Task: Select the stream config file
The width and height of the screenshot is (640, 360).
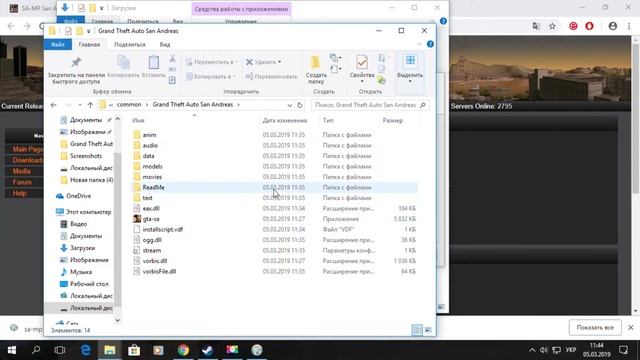Action: [x=151, y=250]
